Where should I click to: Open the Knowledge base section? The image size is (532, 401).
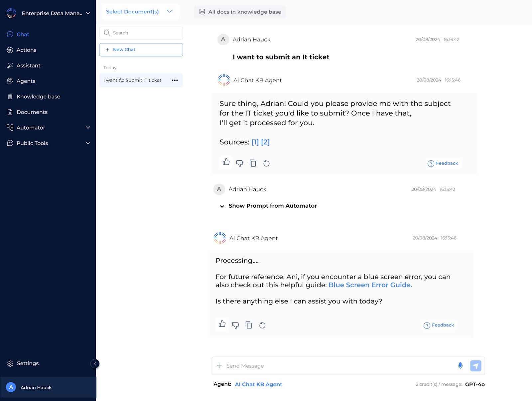point(38,97)
